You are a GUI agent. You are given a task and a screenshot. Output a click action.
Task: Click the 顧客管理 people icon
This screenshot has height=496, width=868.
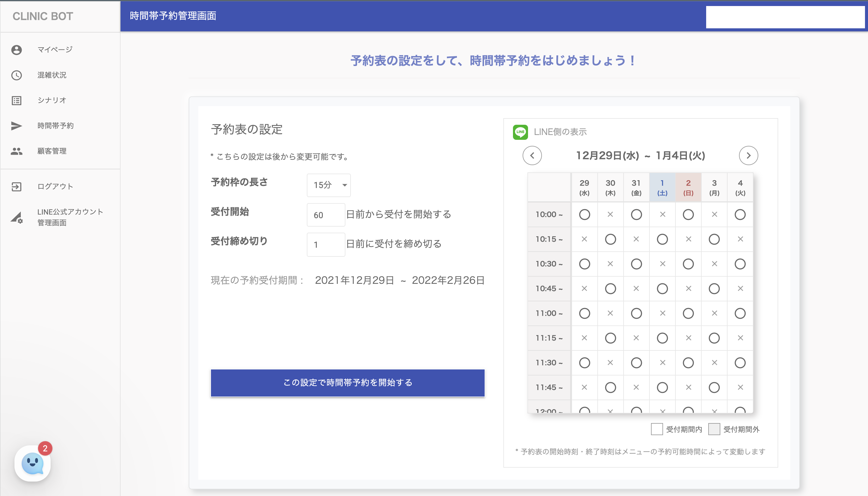point(16,151)
